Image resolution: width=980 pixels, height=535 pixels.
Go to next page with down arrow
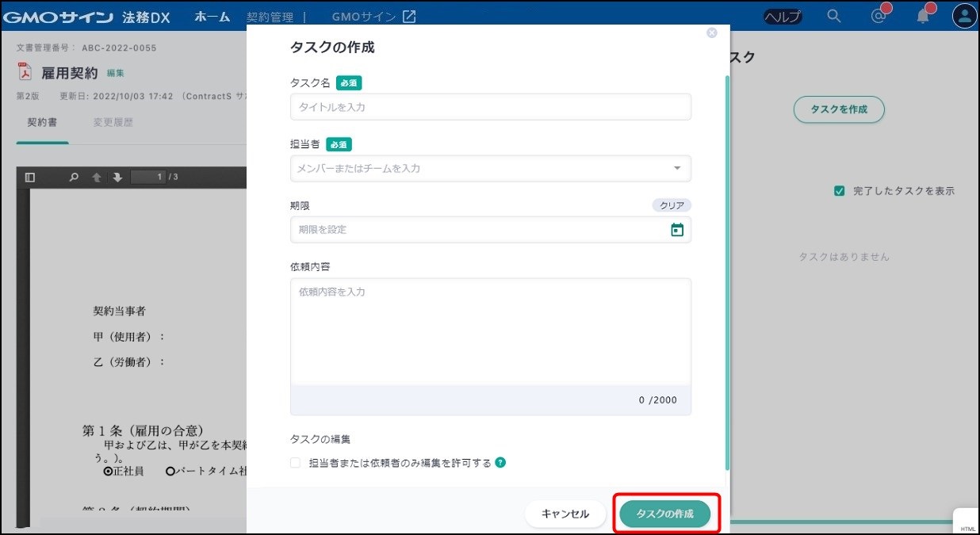tap(117, 178)
